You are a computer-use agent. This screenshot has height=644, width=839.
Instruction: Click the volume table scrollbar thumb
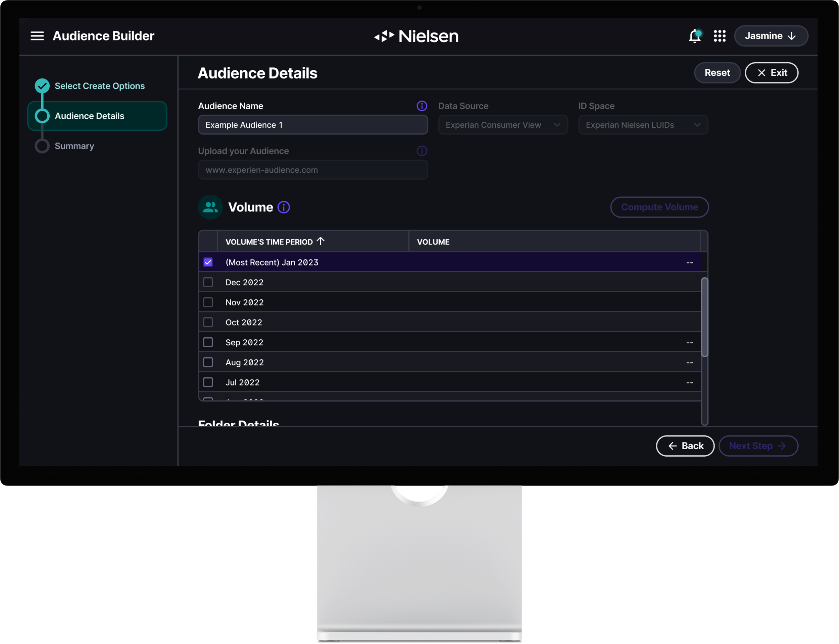704,317
